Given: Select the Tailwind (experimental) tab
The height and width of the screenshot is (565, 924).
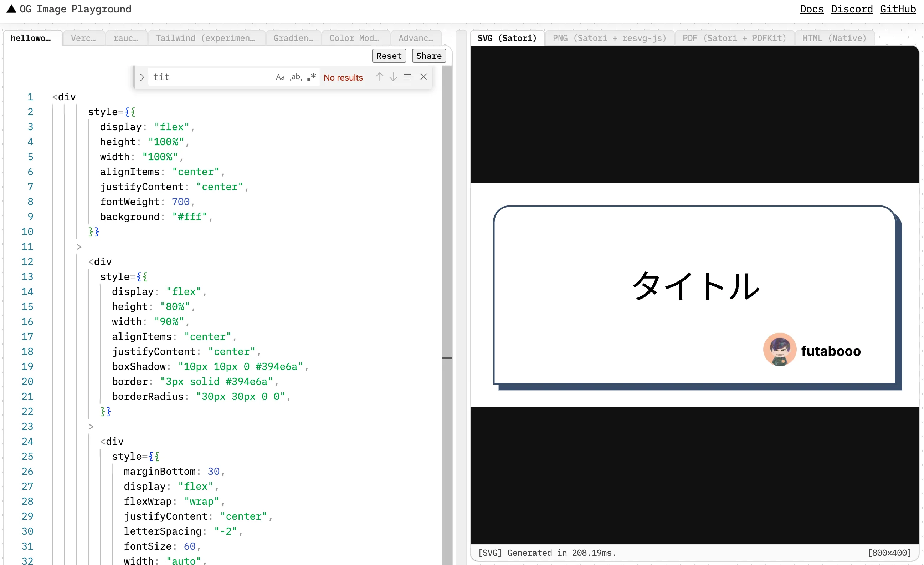Looking at the screenshot, I should click(205, 38).
